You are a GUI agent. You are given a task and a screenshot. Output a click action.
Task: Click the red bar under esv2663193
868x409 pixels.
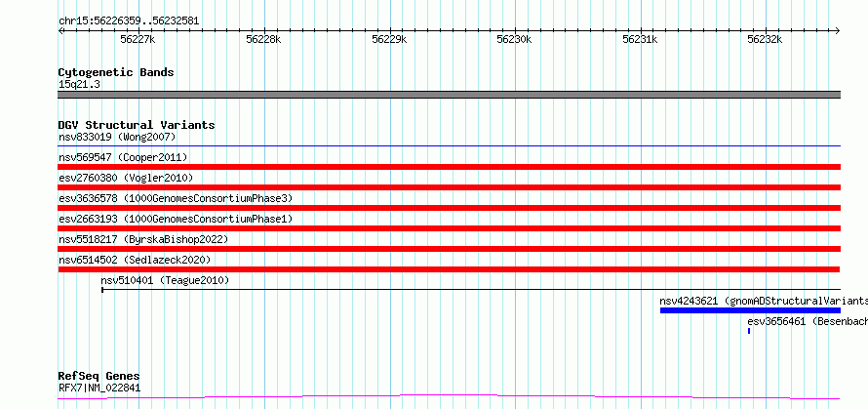pos(450,228)
